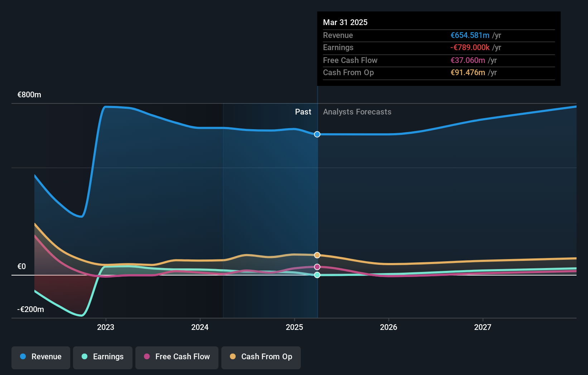Click the 2026 x-axis label

click(x=389, y=327)
